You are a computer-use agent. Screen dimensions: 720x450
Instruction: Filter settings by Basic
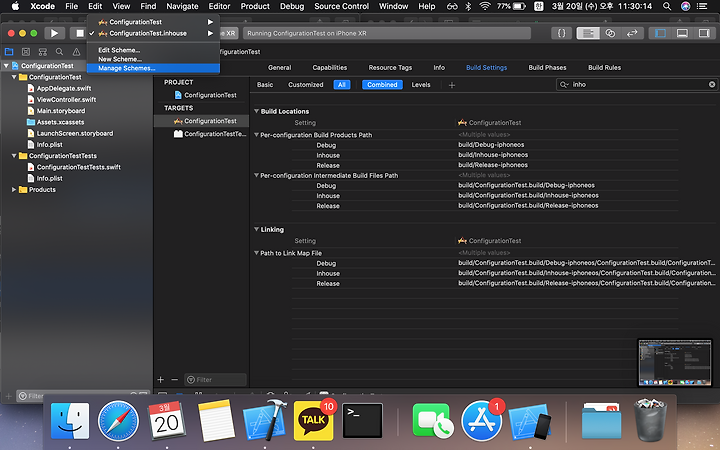point(265,84)
